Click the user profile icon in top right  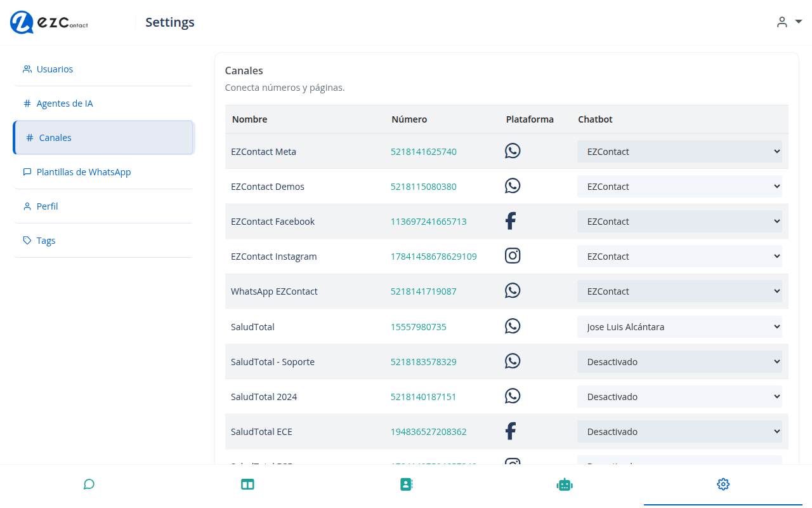782,22
